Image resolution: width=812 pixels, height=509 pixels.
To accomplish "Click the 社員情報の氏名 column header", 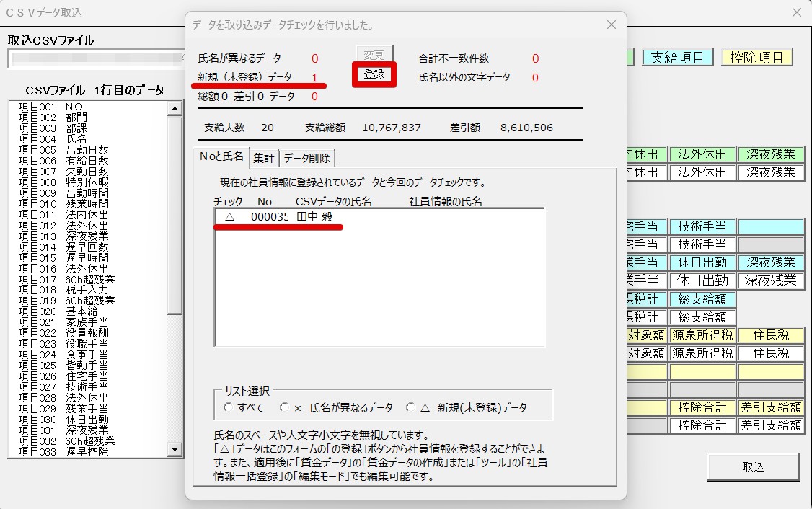I will coord(446,201).
